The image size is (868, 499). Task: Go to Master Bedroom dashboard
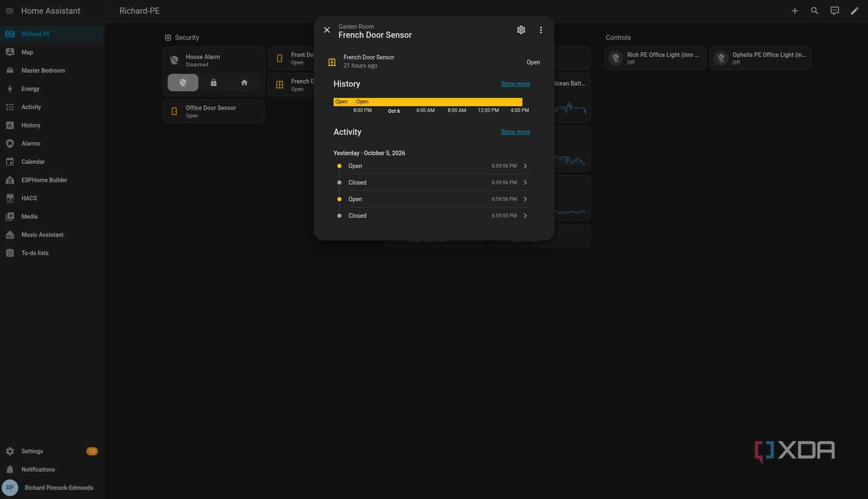(52, 70)
